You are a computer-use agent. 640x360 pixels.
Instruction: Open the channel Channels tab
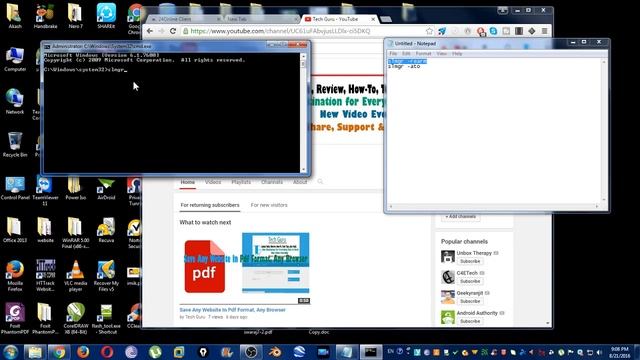pyautogui.click(x=272, y=182)
